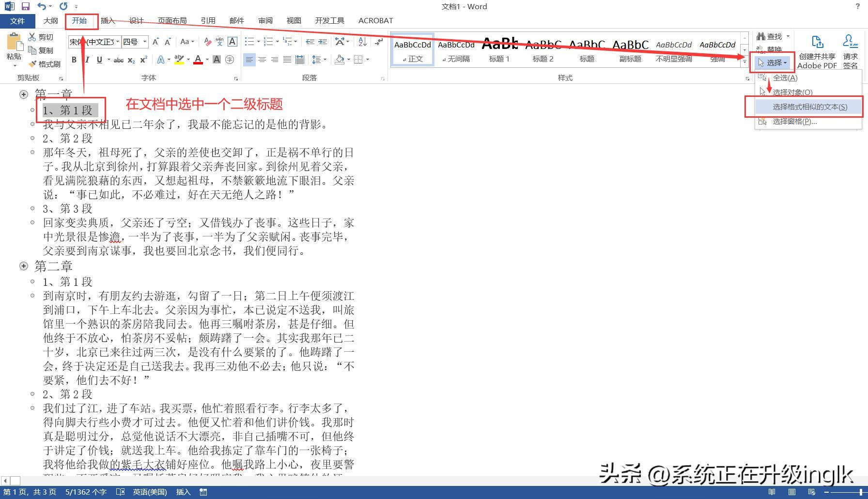Switch to the Review (审阅) tab
Image resolution: width=868 pixels, height=499 pixels.
265,21
